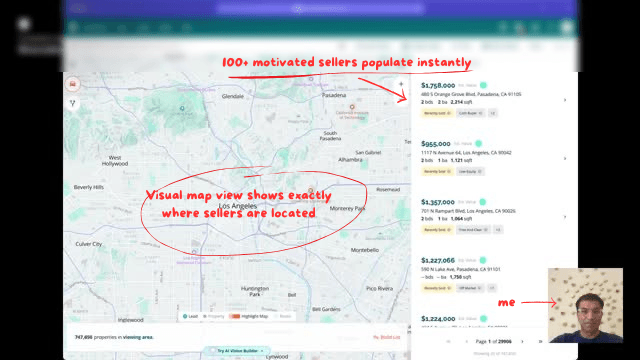Viewport: 640px width, 360px height.
Task: Click the red car icon on the map
Action: [x=73, y=84]
